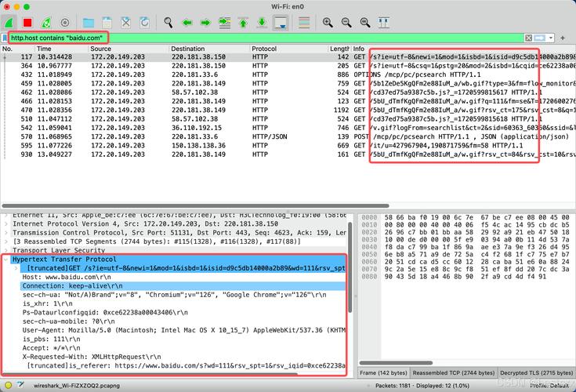This screenshot has height=392, width=576.
Task: Restart the current packet capture
Action: tap(45, 22)
